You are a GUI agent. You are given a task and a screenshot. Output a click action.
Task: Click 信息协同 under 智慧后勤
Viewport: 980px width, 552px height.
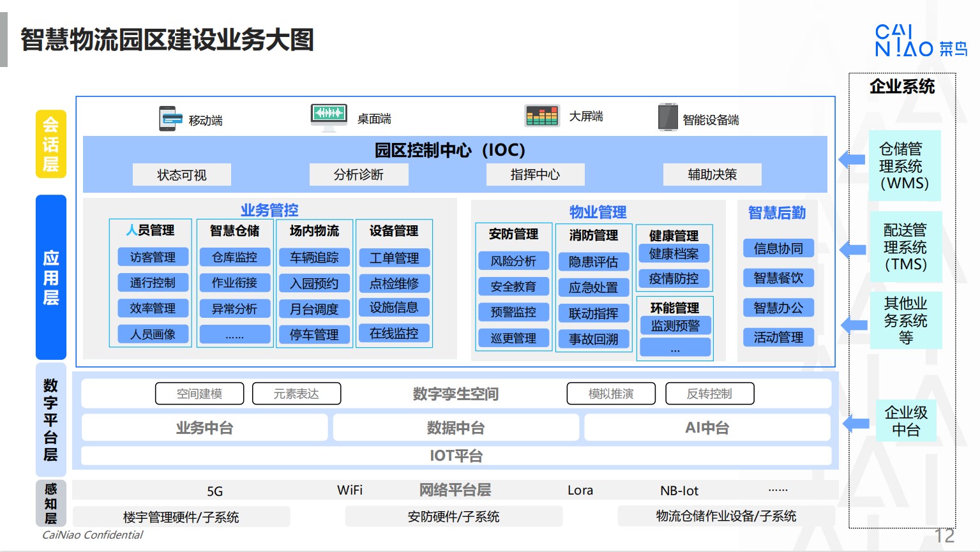[778, 248]
